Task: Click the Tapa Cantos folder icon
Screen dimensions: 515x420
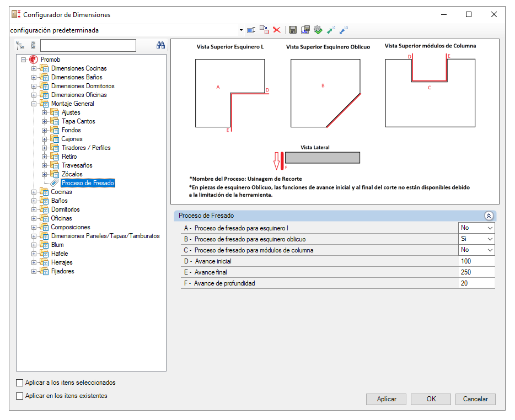Action: (x=55, y=121)
